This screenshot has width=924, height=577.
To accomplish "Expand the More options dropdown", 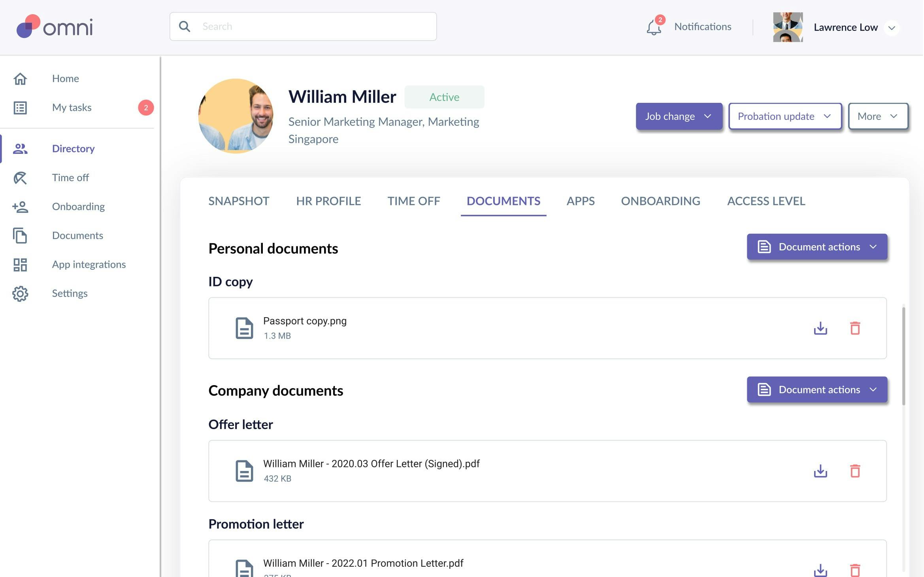I will [878, 116].
